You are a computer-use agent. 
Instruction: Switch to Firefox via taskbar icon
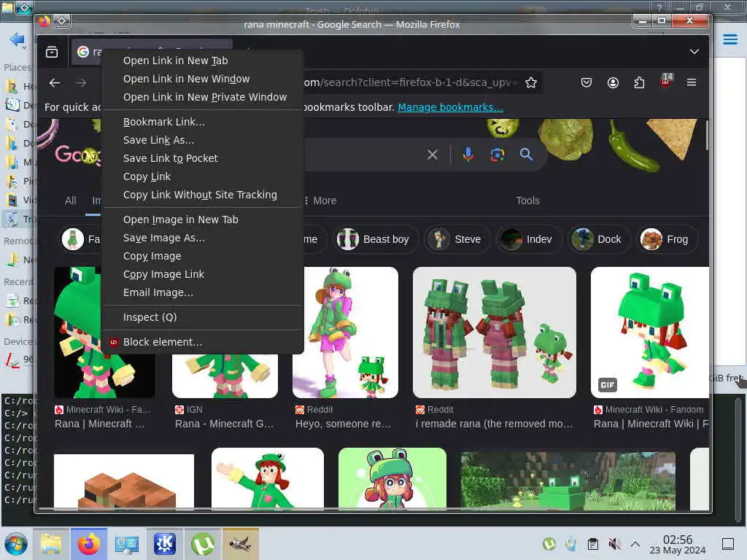click(88, 544)
